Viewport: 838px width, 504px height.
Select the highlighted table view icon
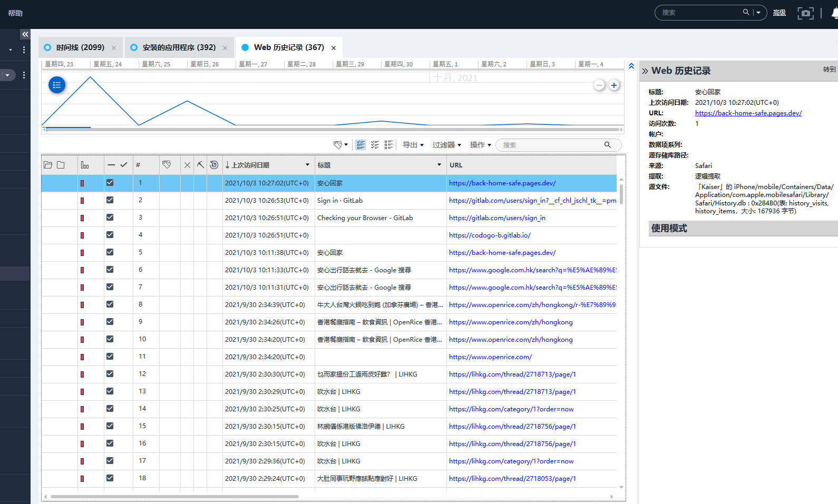360,145
